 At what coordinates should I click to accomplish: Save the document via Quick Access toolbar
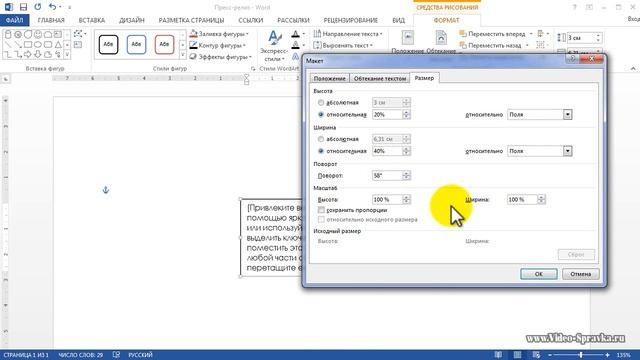tap(23, 7)
